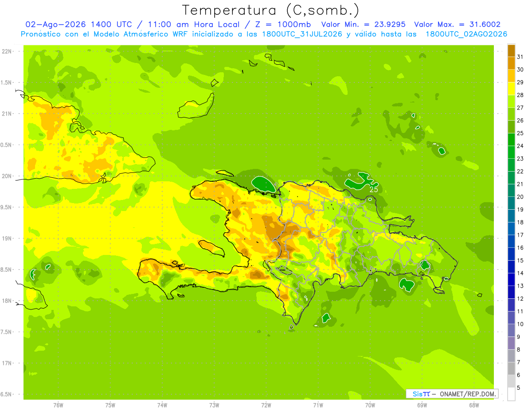Click the legend value 28

[520, 95]
